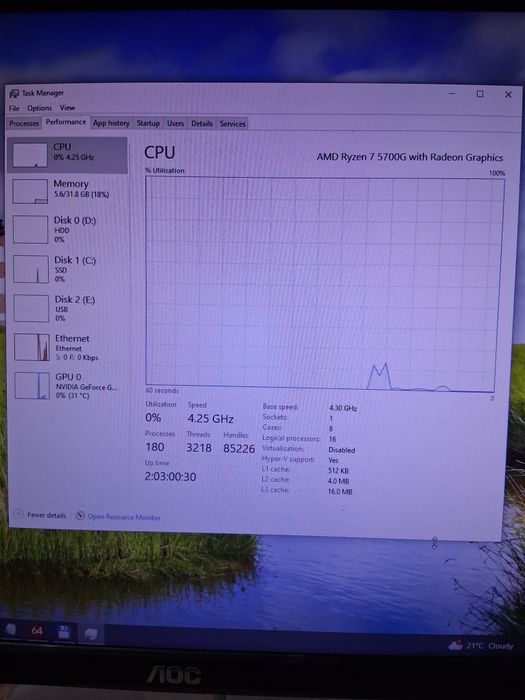
Task: Open the Startup tab
Action: click(x=148, y=123)
